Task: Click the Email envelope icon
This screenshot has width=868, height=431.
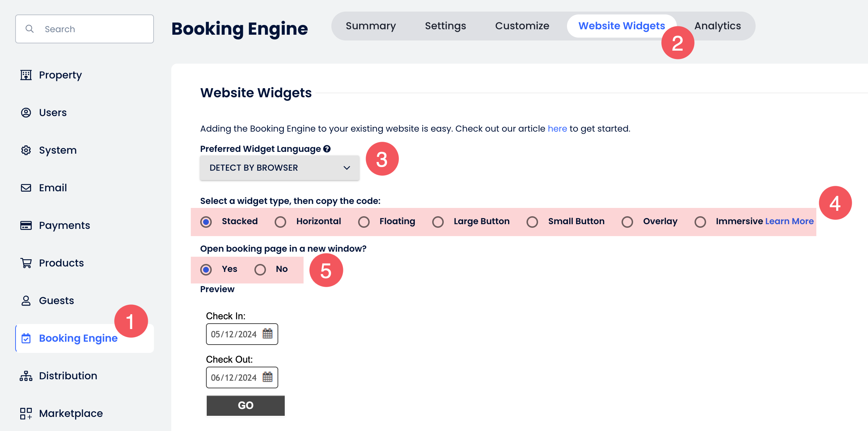Action: [x=26, y=188]
